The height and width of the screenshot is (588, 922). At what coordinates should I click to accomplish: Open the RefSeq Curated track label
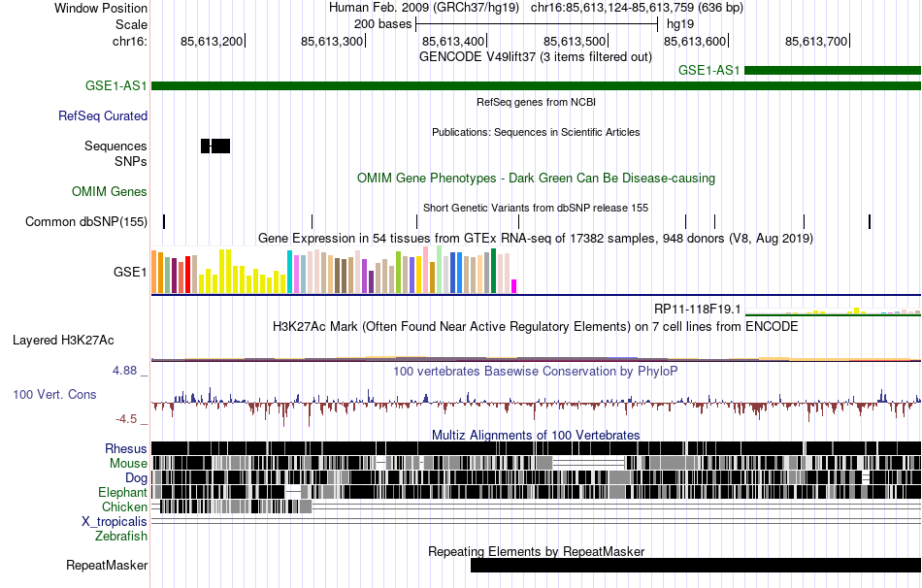pyautogui.click(x=103, y=115)
